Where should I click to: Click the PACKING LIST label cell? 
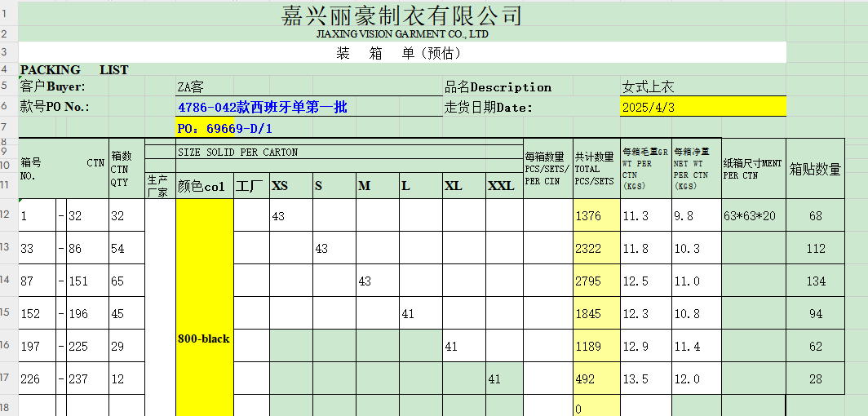click(x=73, y=70)
